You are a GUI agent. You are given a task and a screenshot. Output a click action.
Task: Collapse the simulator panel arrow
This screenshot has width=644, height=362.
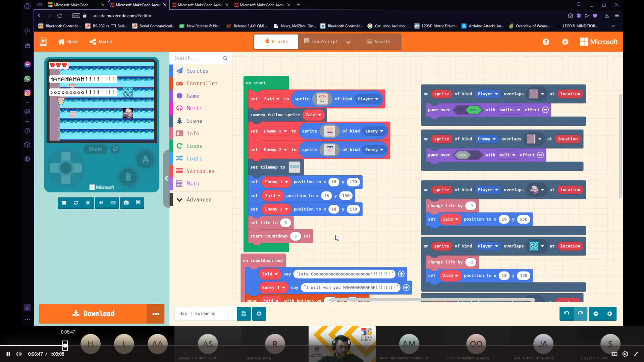coord(166,178)
